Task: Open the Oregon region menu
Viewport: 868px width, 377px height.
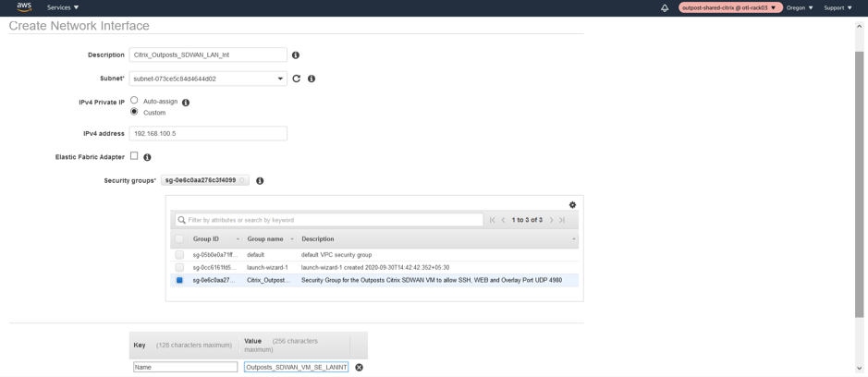Action: click(x=800, y=7)
